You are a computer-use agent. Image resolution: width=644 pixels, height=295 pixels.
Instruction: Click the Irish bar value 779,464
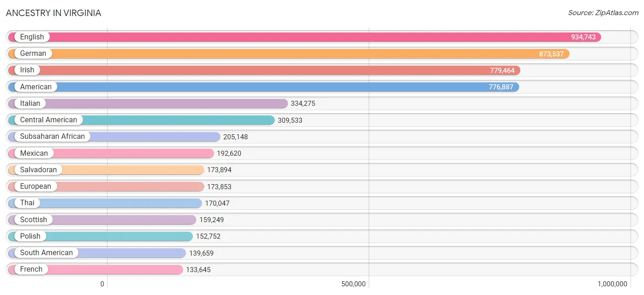click(x=502, y=70)
